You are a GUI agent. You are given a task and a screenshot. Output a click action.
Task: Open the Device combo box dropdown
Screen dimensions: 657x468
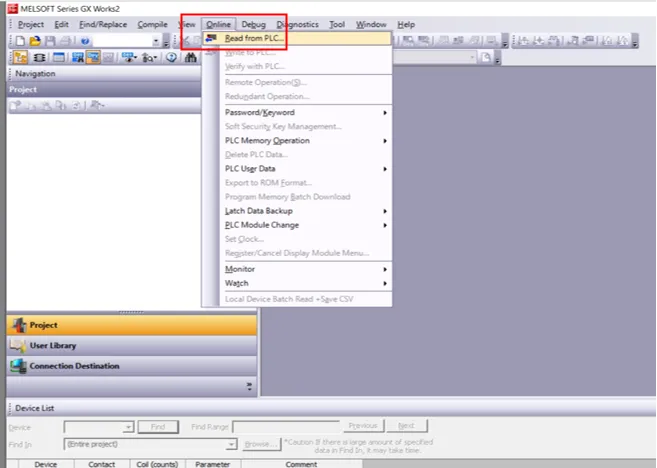[x=128, y=427]
